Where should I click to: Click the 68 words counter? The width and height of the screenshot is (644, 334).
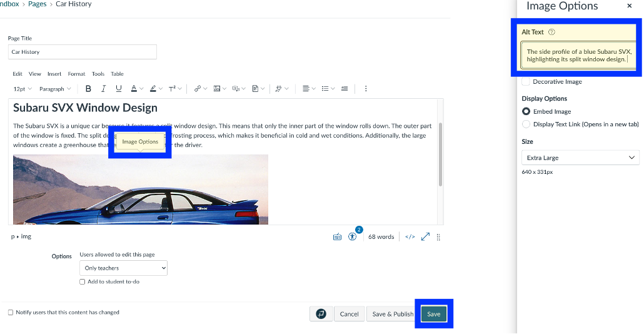(x=381, y=237)
